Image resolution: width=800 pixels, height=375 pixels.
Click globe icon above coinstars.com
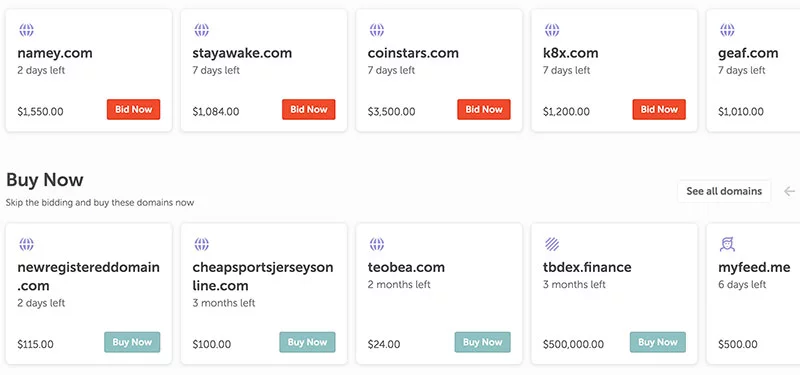coord(377,30)
